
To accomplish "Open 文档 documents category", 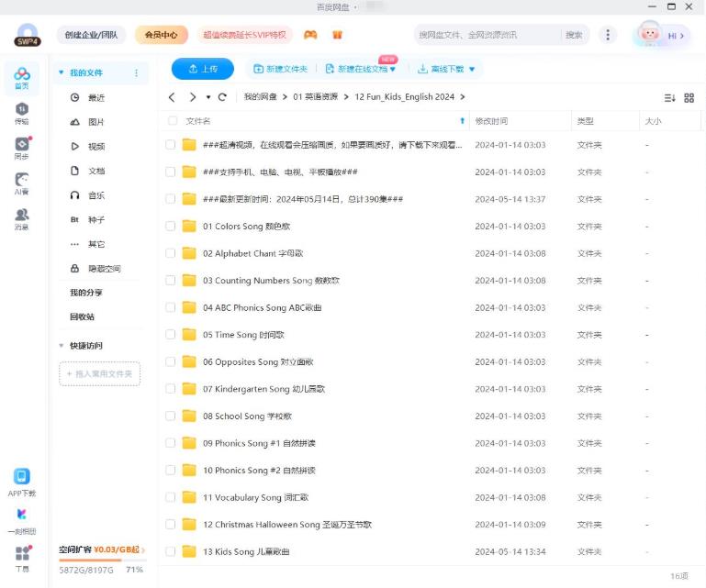I will tap(95, 171).
